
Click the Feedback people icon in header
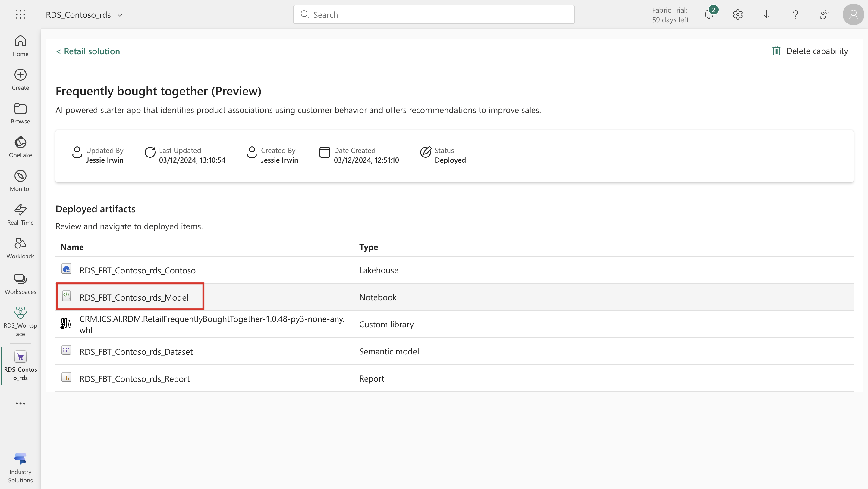click(825, 14)
